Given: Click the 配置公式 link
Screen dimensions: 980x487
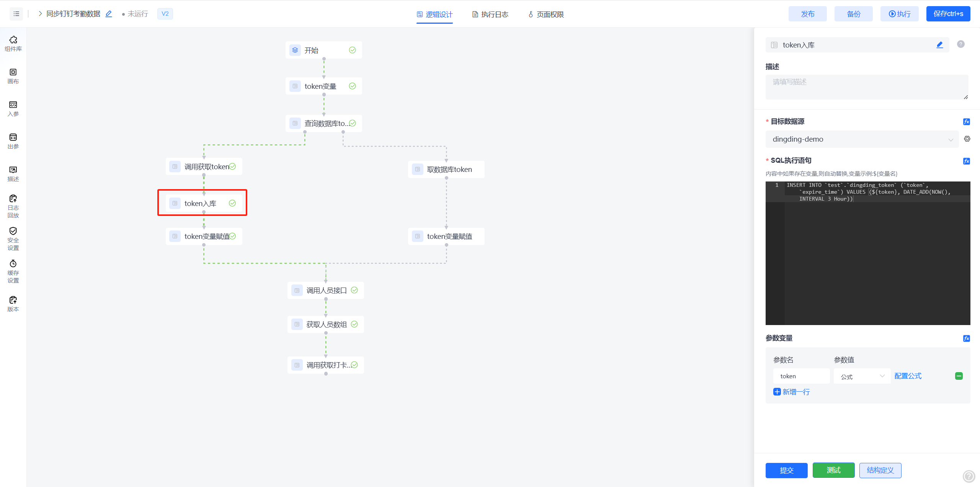Looking at the screenshot, I should [908, 376].
